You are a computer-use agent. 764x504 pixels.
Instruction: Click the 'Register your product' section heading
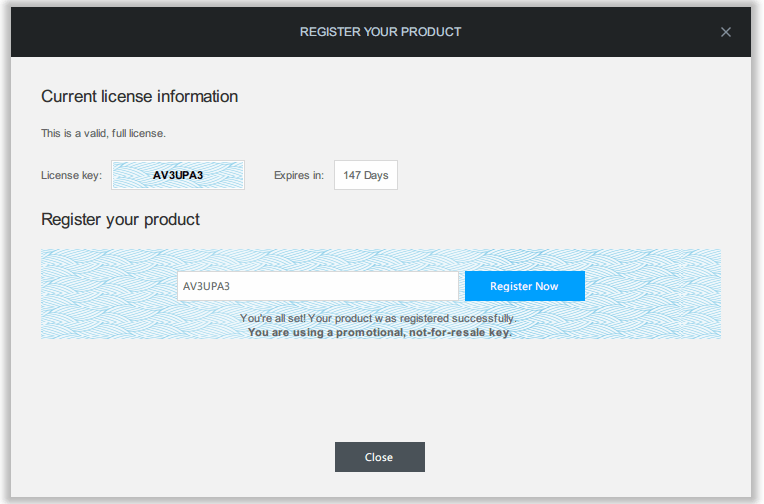pyautogui.click(x=120, y=220)
